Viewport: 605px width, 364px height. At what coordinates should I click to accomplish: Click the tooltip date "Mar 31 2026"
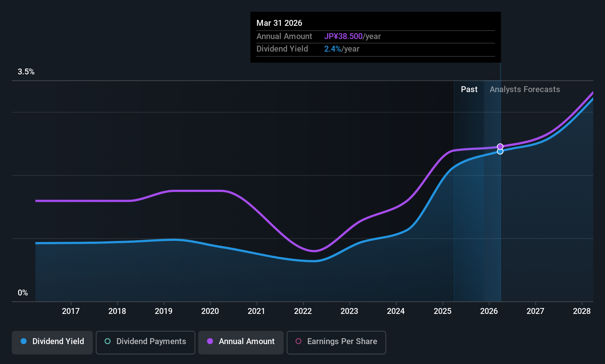point(279,23)
